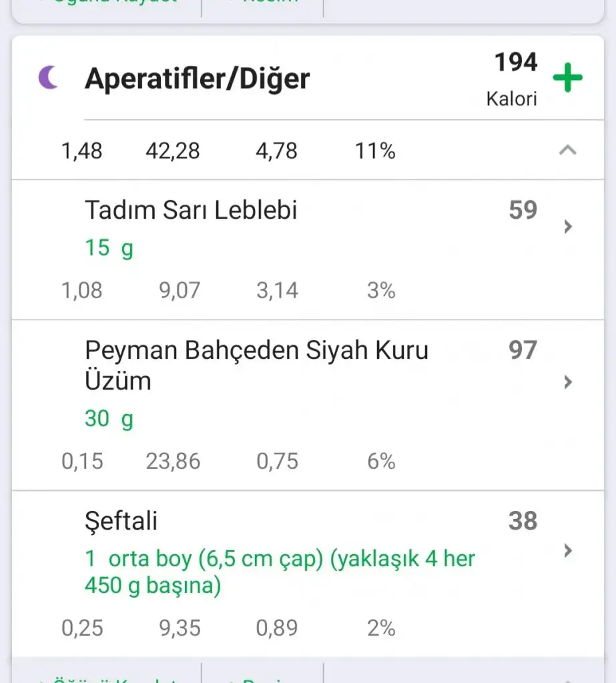The width and height of the screenshot is (616, 683).
Task: Open the Tadım Sarı Leblebi entry
Action: coord(191,210)
